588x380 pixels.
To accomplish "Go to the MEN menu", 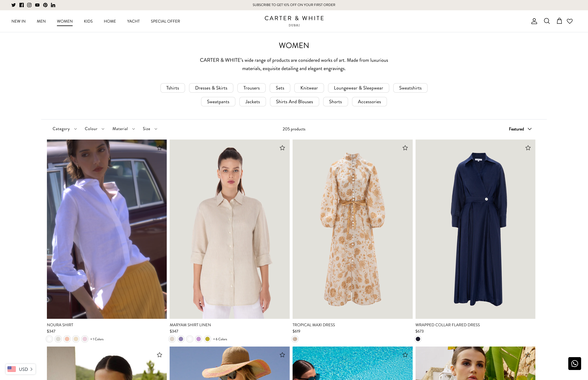I will point(41,21).
